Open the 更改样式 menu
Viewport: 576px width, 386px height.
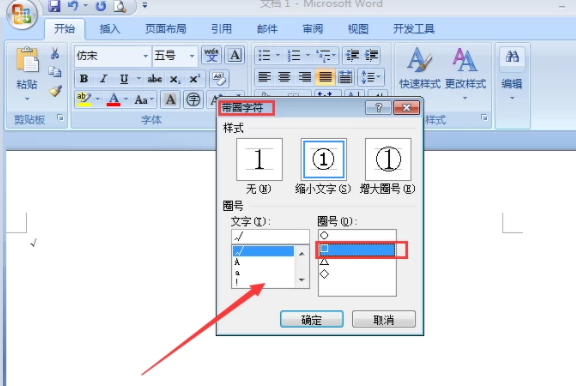coord(465,73)
